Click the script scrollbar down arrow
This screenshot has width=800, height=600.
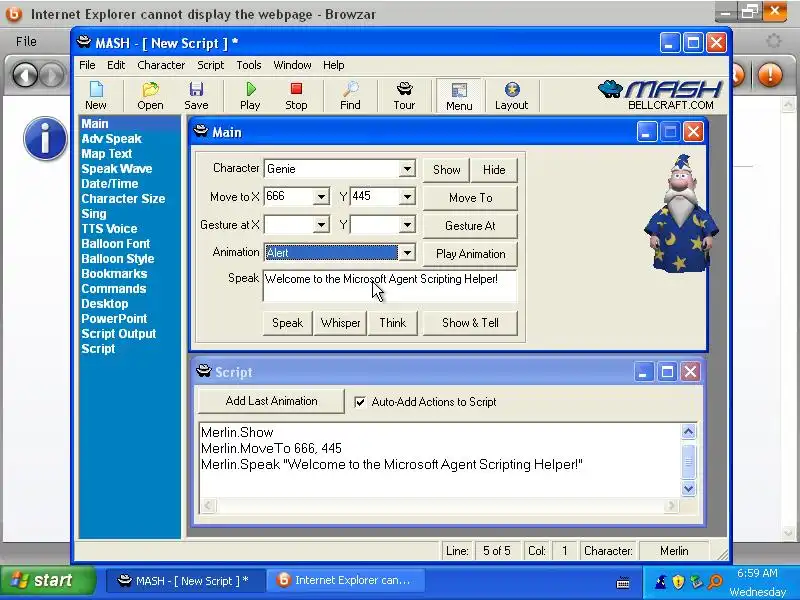coord(688,488)
